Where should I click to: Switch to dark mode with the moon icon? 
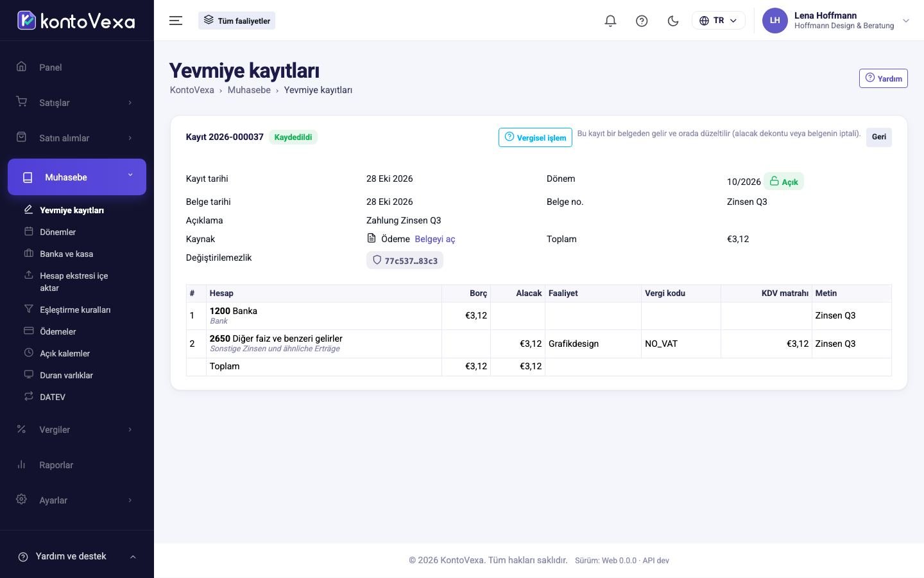point(673,21)
